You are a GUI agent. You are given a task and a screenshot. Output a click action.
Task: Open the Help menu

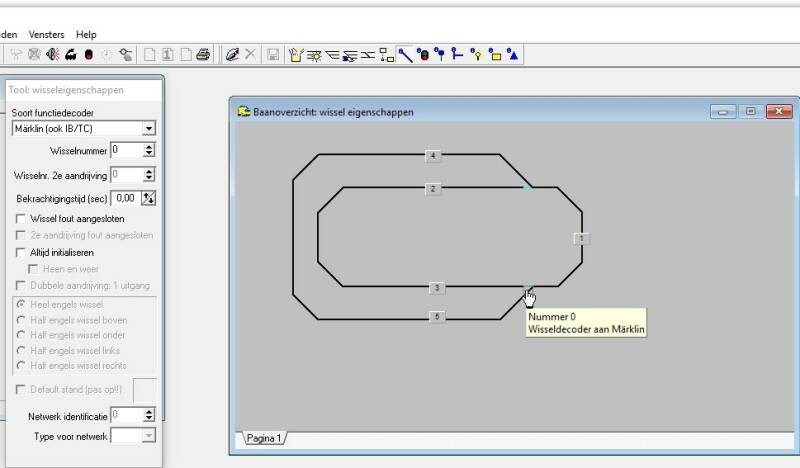[x=87, y=34]
